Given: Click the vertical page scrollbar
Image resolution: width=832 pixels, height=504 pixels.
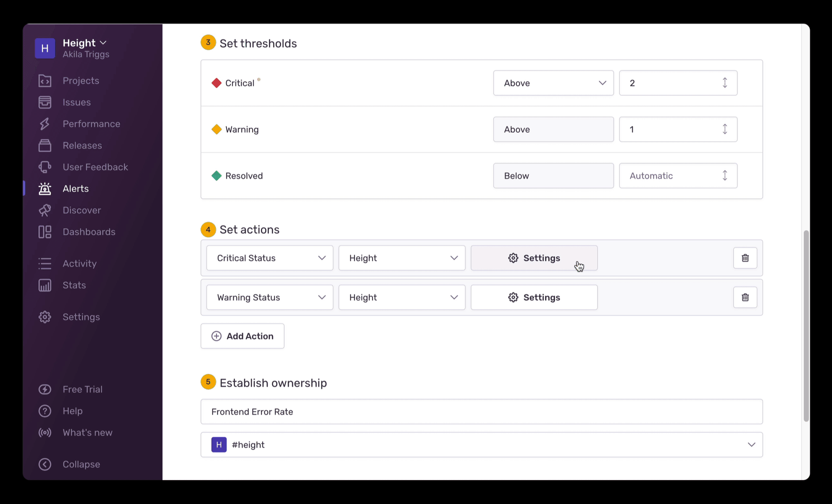Looking at the screenshot, I should point(806,325).
